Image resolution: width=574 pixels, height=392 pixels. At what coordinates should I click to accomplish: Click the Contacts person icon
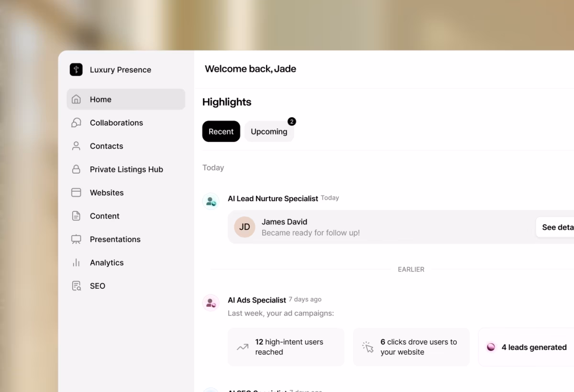[x=76, y=146]
